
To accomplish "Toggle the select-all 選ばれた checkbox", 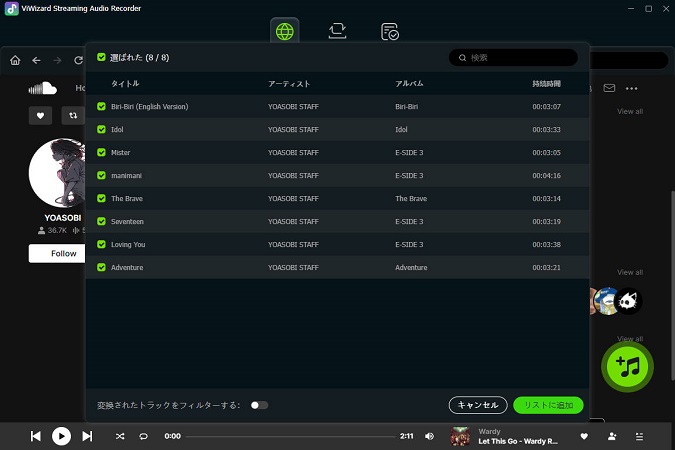I will pos(101,57).
